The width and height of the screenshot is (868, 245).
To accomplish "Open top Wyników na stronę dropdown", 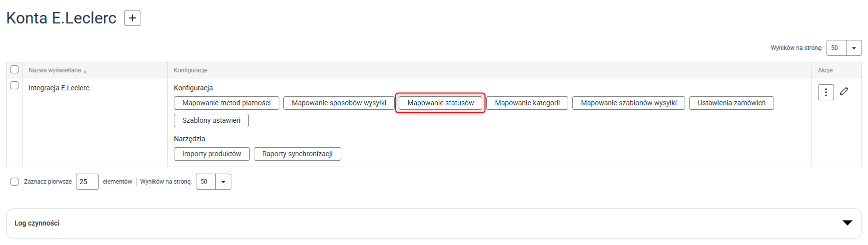I will click(854, 48).
